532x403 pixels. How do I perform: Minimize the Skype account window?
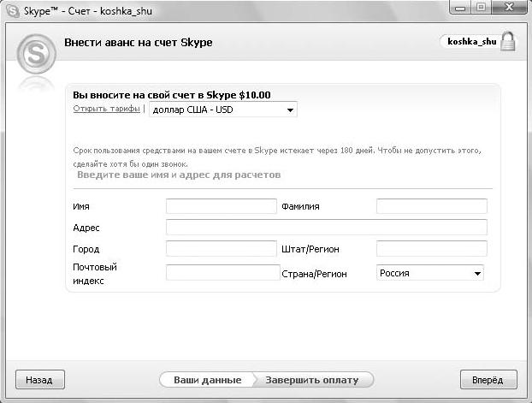460,7
